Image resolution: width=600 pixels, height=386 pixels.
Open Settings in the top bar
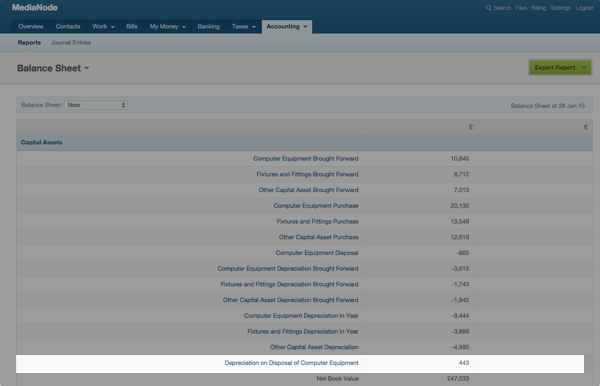coord(561,8)
